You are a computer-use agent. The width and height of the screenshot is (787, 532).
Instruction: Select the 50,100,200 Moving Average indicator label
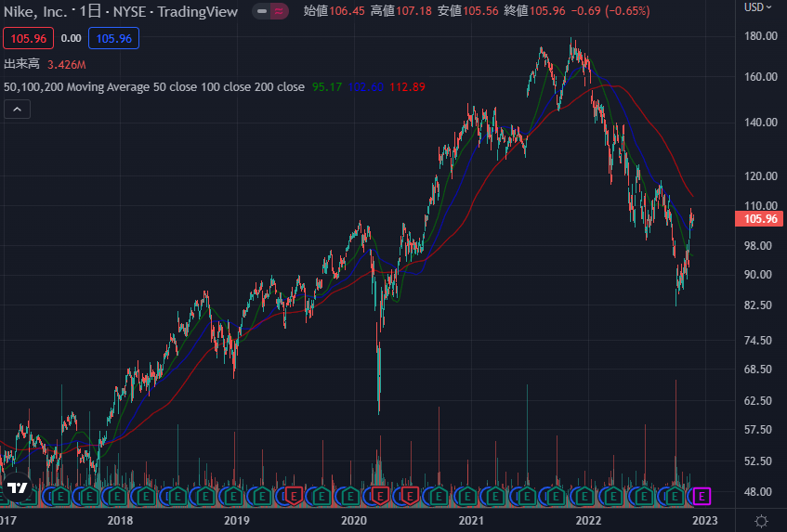[153, 86]
